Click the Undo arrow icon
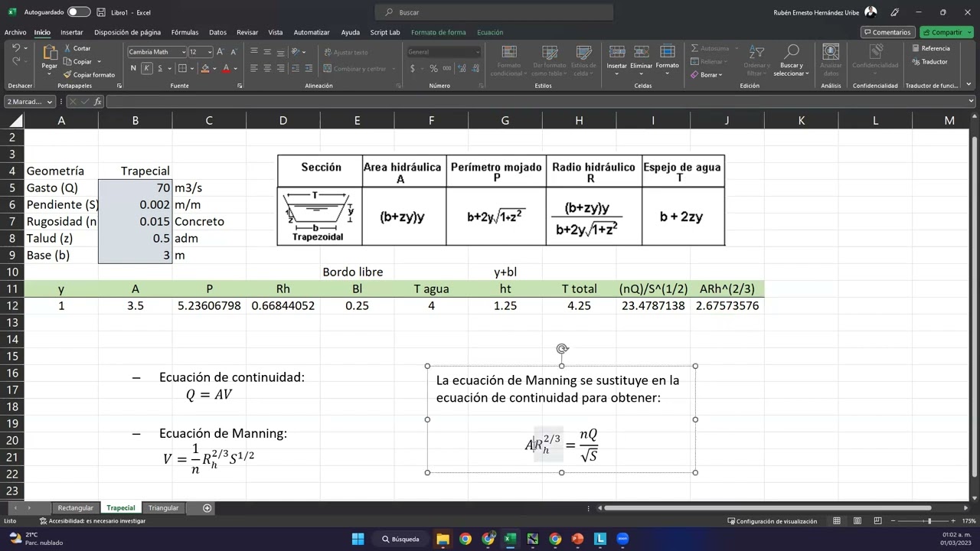The width and height of the screenshot is (980, 551). point(15,48)
